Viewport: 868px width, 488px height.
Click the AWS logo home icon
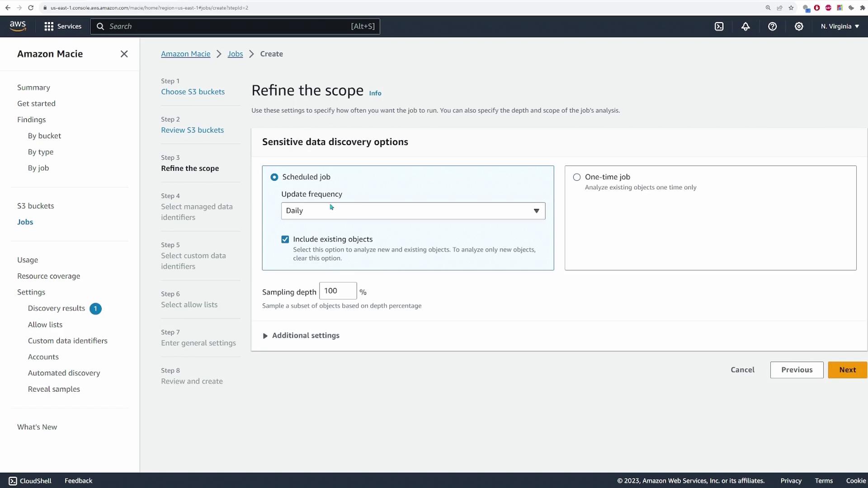pyautogui.click(x=18, y=26)
